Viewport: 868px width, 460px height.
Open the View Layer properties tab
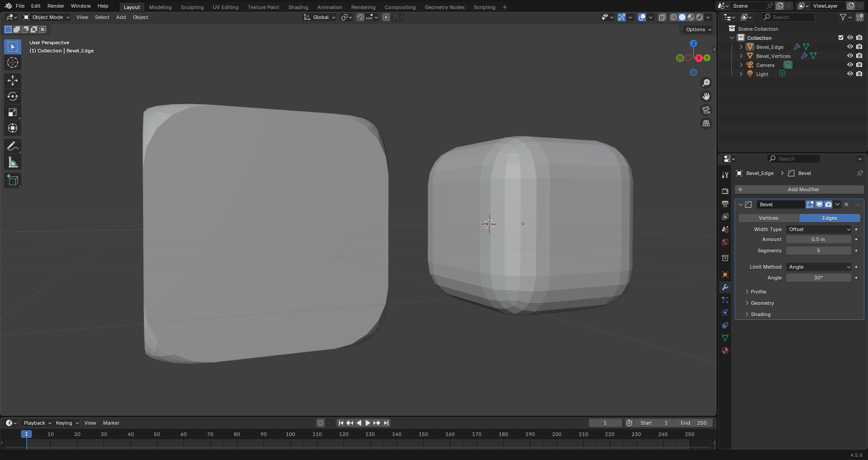point(725,216)
